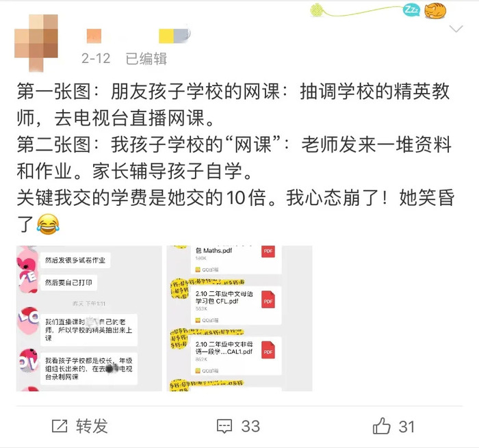The height and width of the screenshot is (448, 479).
Task: Like the post with thumbs-up icon
Action: click(382, 425)
